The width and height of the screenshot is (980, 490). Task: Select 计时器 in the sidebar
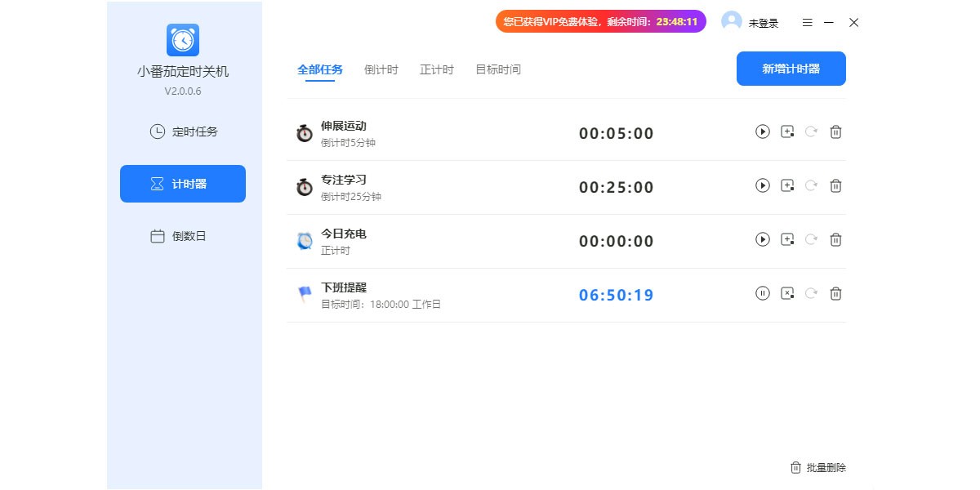pos(182,184)
